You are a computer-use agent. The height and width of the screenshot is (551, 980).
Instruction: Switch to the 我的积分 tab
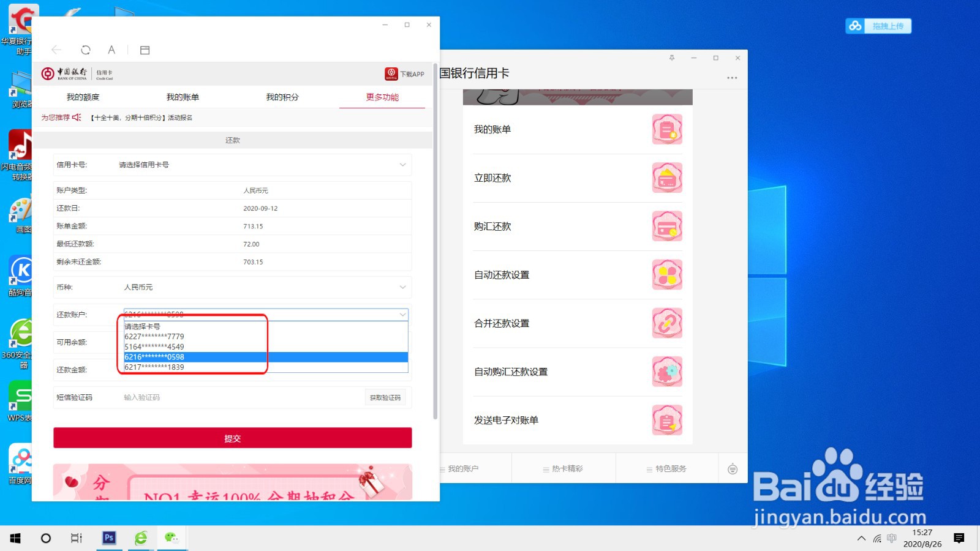click(x=282, y=97)
